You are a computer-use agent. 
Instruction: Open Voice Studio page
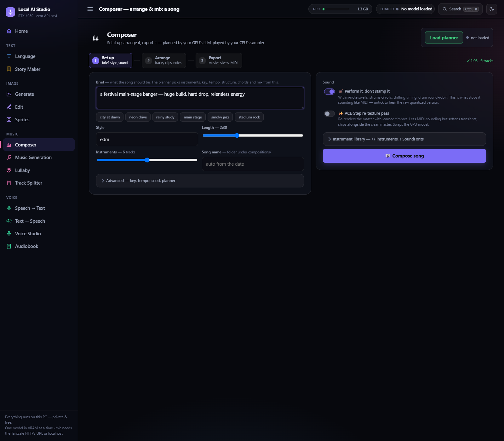coord(39,234)
